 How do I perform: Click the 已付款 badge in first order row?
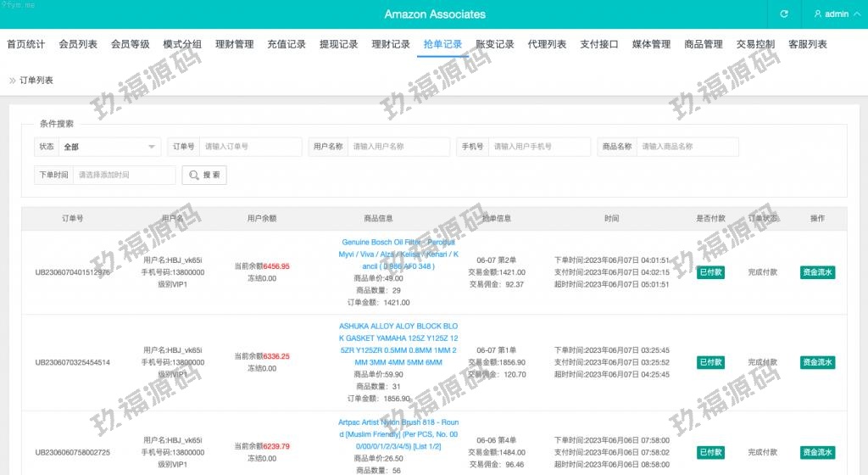tap(710, 272)
